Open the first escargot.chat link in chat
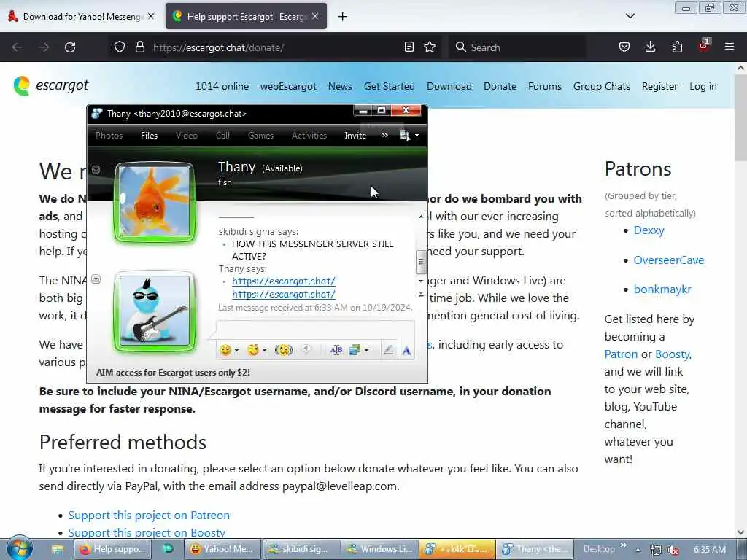The width and height of the screenshot is (747, 560). (x=284, y=281)
